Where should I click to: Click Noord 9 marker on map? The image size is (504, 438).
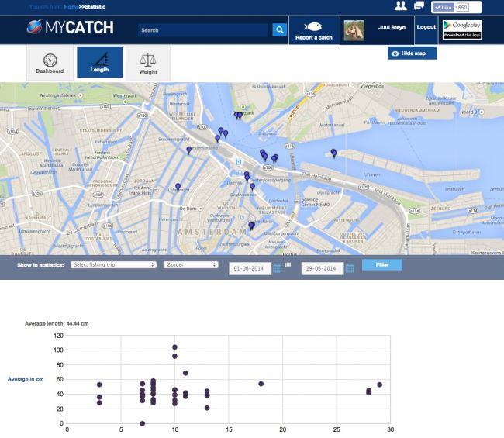click(x=482, y=112)
